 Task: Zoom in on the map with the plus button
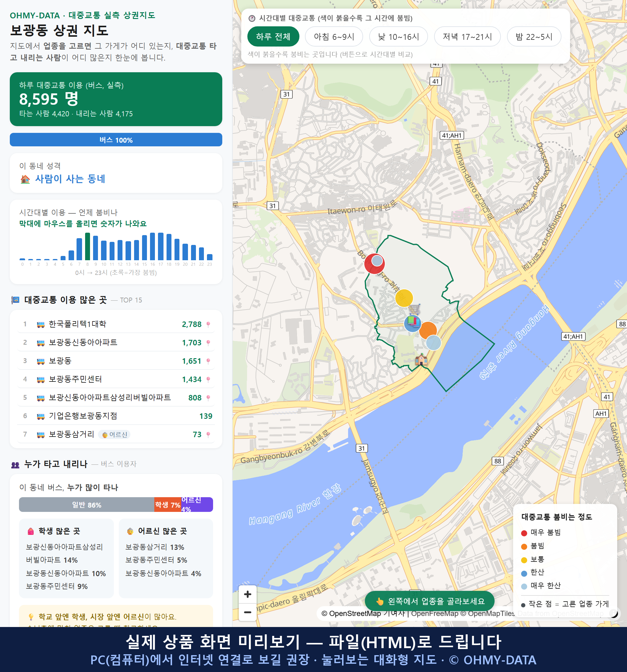point(247,594)
